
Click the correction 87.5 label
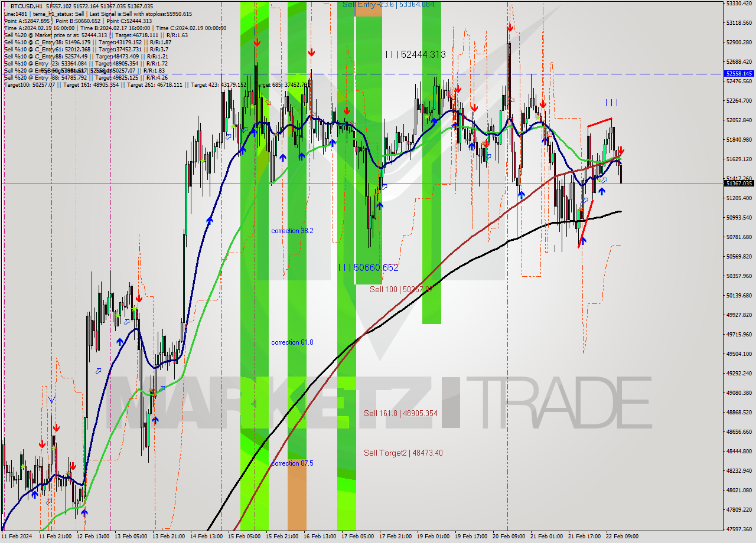(x=292, y=463)
